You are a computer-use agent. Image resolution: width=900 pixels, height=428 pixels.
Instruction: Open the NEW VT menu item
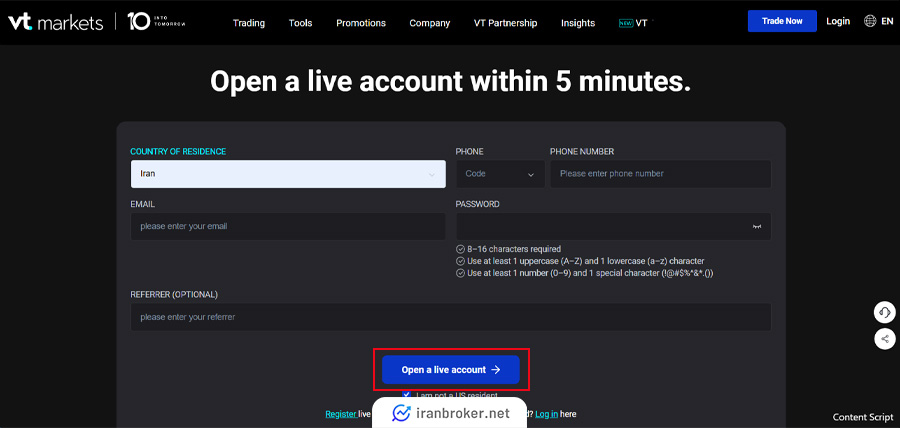click(x=633, y=23)
